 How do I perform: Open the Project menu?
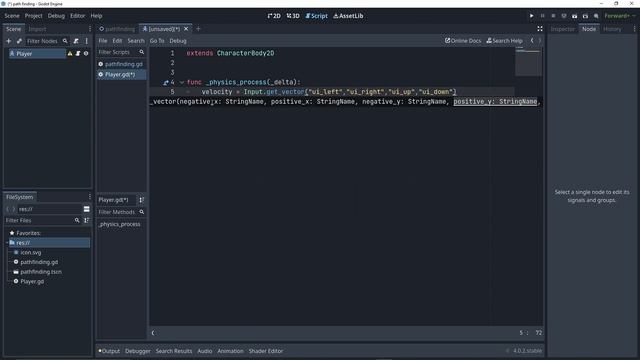pos(33,16)
